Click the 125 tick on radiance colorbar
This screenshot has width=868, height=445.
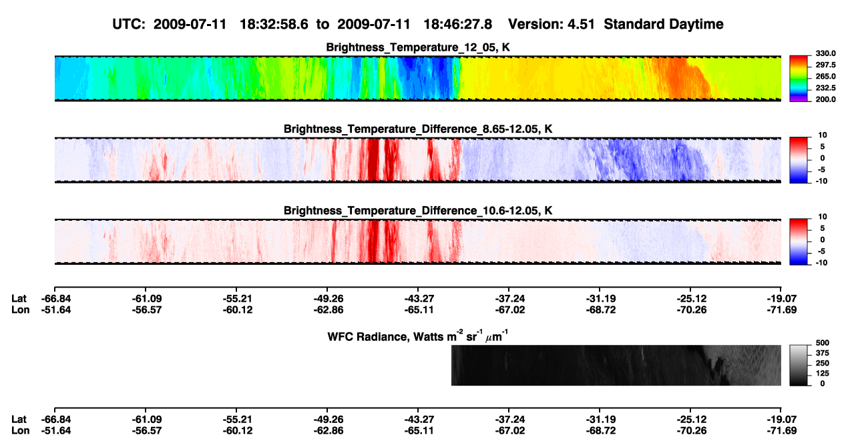pyautogui.click(x=822, y=374)
